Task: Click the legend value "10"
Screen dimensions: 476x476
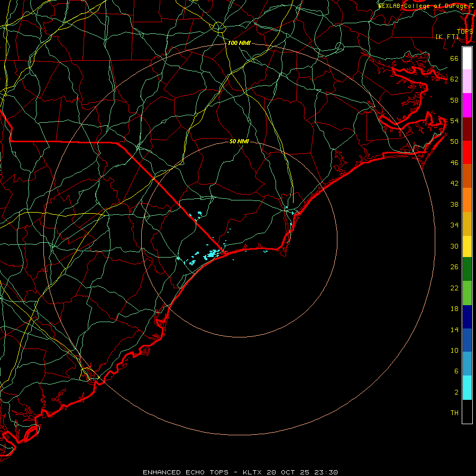Action: pyautogui.click(x=454, y=351)
